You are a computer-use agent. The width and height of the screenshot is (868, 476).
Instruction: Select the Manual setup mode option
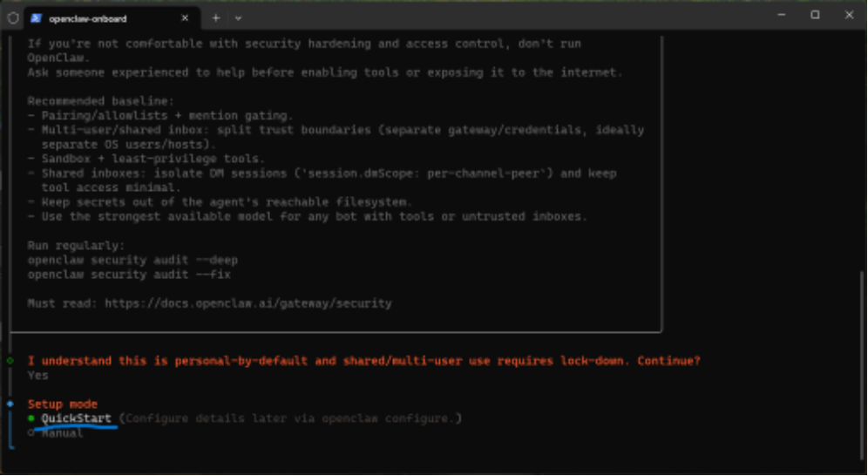[63, 433]
